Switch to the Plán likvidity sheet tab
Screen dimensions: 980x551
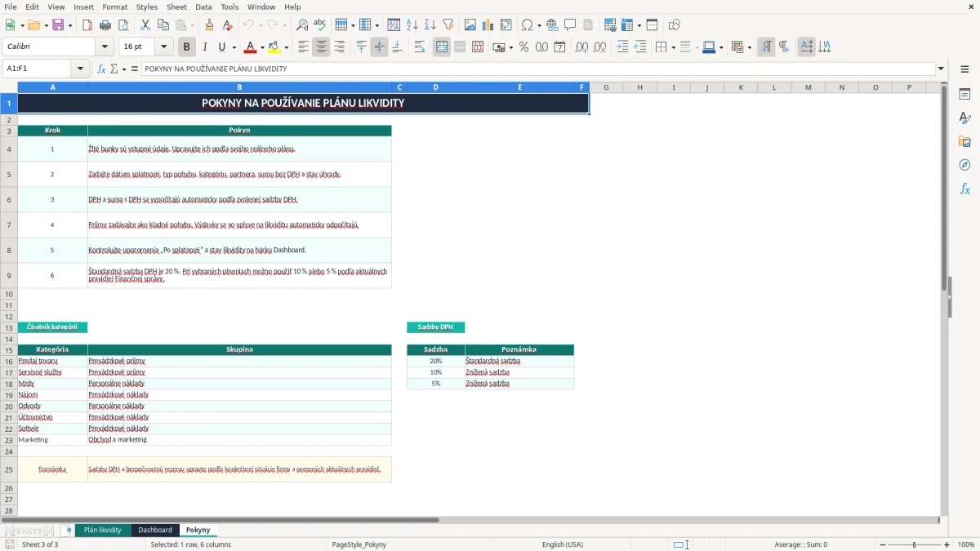[103, 531]
